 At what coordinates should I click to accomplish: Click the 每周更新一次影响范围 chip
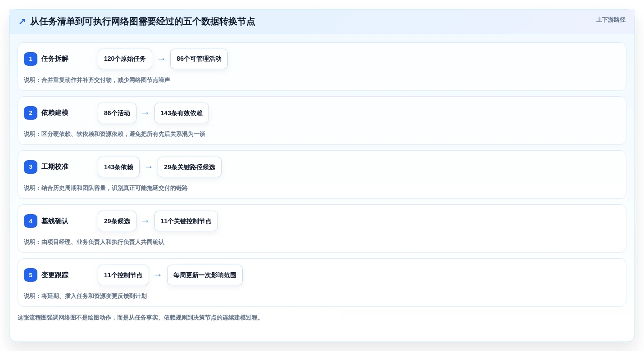(205, 275)
